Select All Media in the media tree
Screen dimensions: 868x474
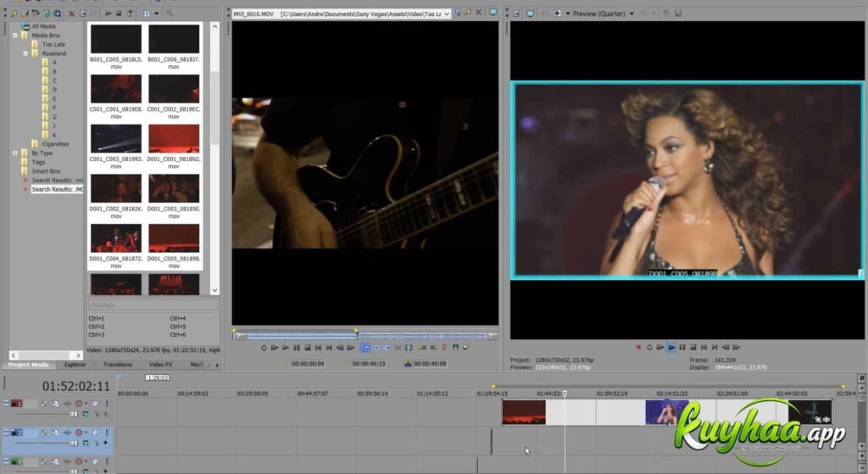(x=43, y=26)
